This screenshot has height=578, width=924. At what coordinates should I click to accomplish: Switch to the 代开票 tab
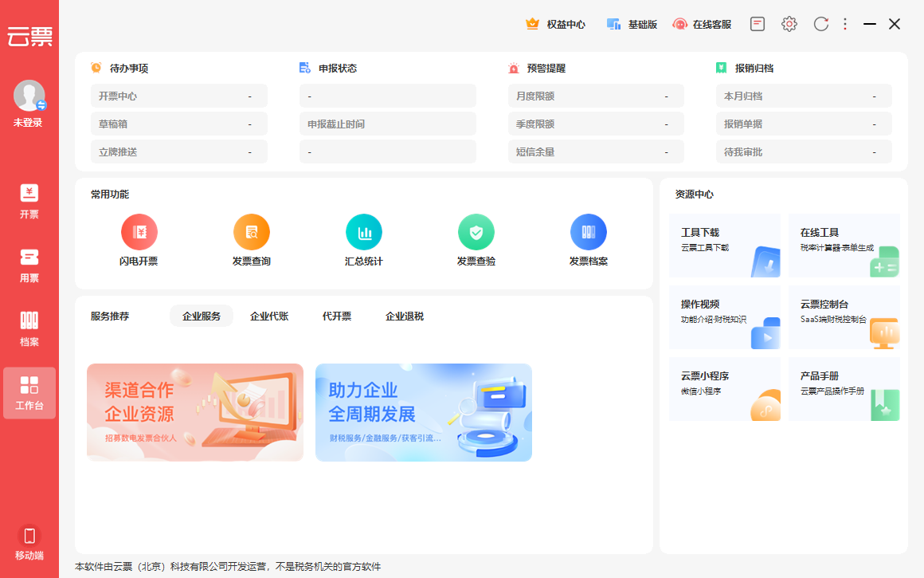click(336, 317)
